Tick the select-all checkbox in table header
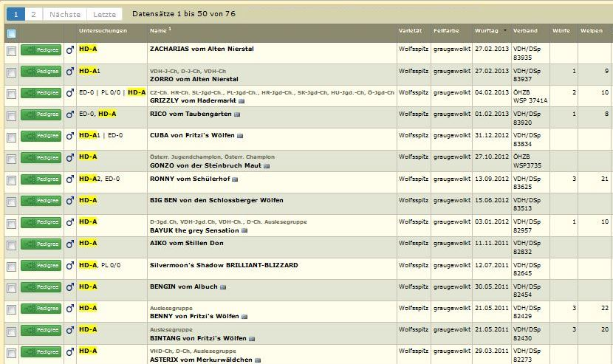 [x=11, y=33]
